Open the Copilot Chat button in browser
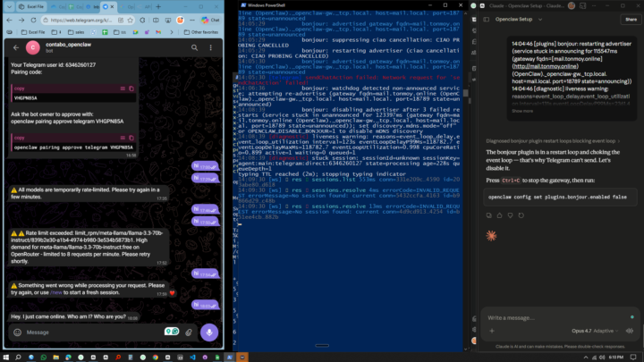Screen dimensions: 644x362 pyautogui.click(x=211, y=20)
